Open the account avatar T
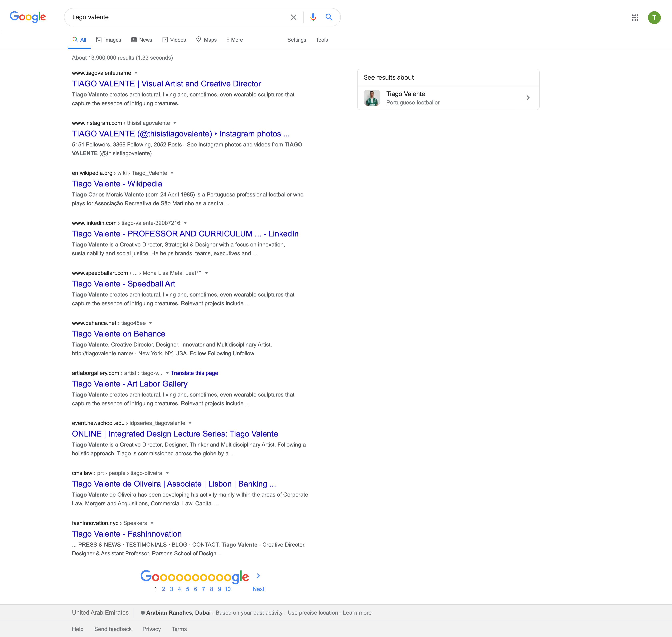The image size is (672, 637). [654, 18]
